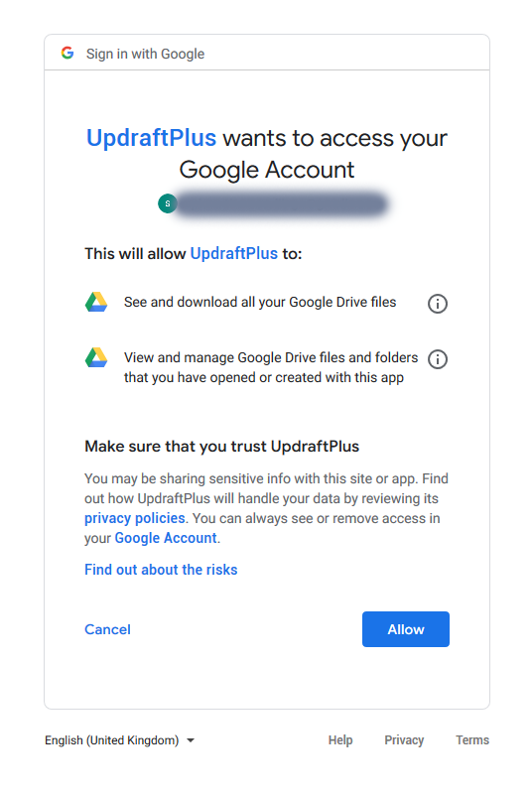The height and width of the screenshot is (796, 532).
Task: Click the Google G logo
Action: click(67, 53)
